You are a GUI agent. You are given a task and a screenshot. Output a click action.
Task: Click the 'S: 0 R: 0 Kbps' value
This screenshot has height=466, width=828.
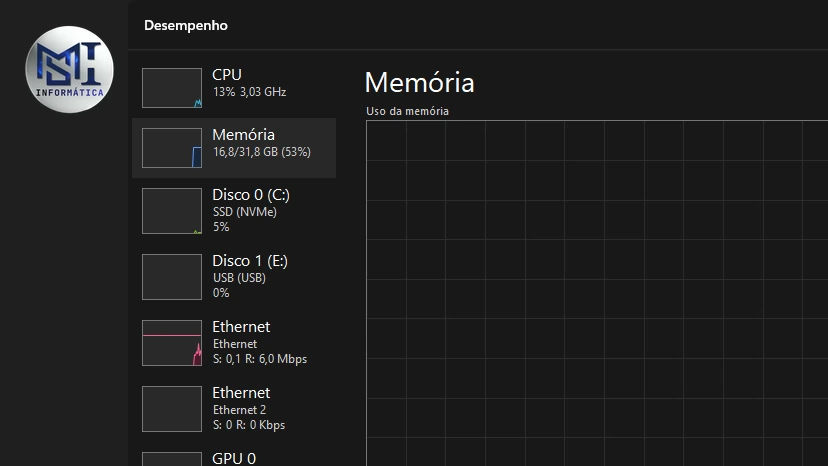(249, 425)
